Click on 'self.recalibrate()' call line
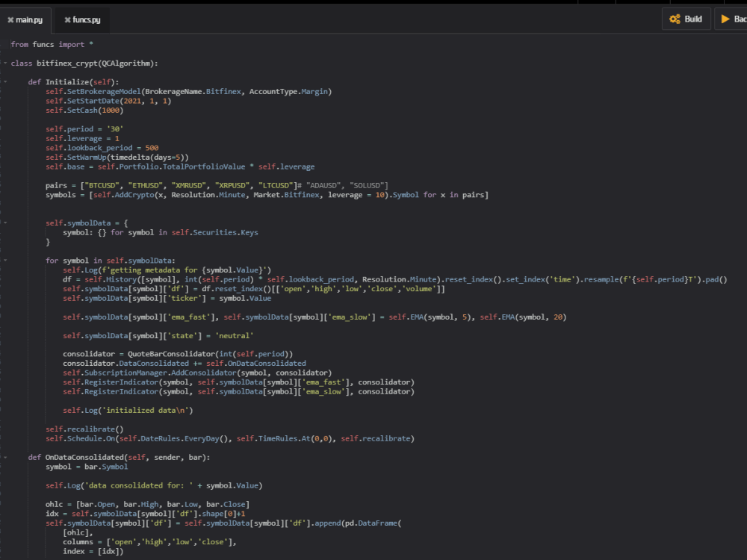Viewport: 747px width, 560px height. 85,429
